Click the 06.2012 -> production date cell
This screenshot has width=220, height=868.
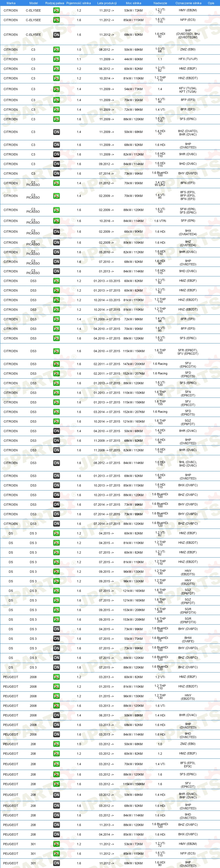coord(106,69)
